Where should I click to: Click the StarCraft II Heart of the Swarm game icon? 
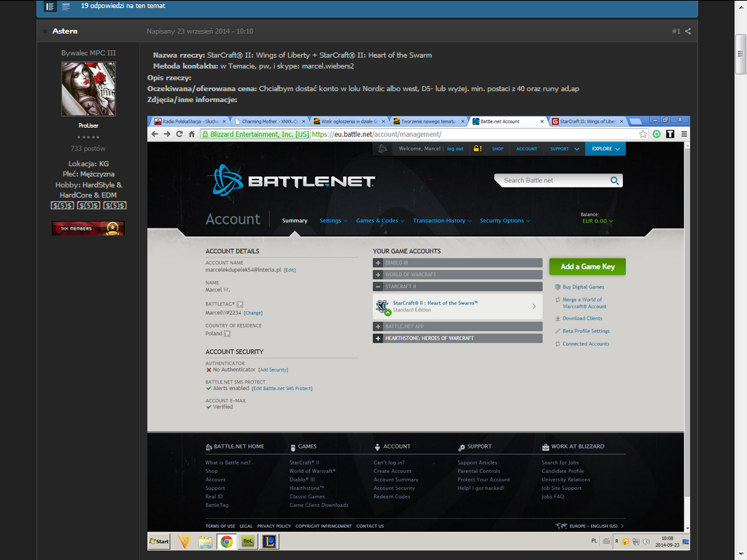[x=382, y=307]
